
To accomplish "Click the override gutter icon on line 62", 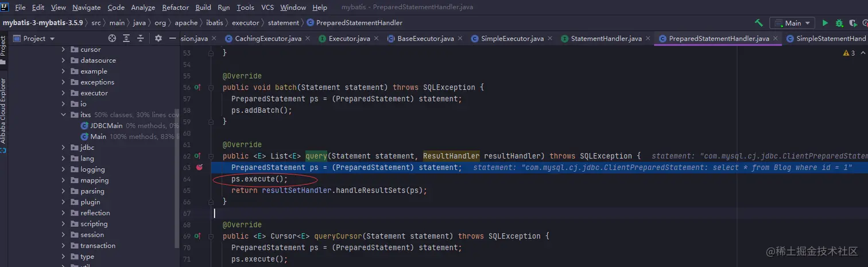I will point(197,156).
